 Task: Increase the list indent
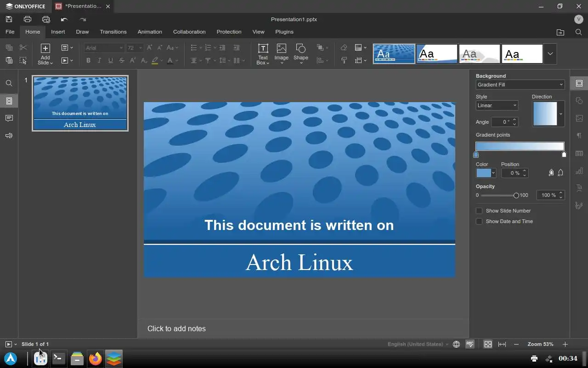pyautogui.click(x=237, y=47)
